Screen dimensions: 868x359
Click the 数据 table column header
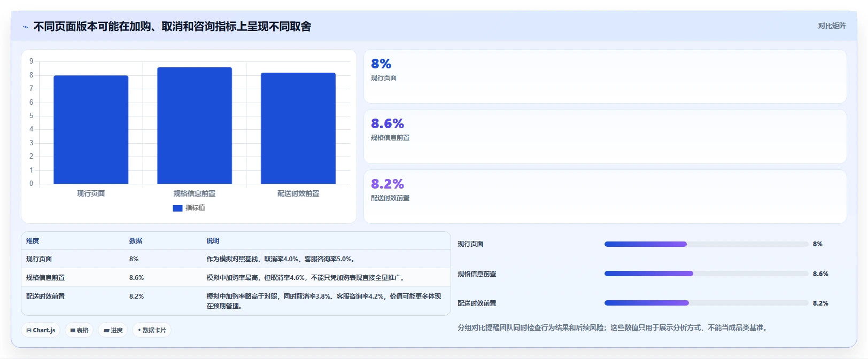[136, 241]
